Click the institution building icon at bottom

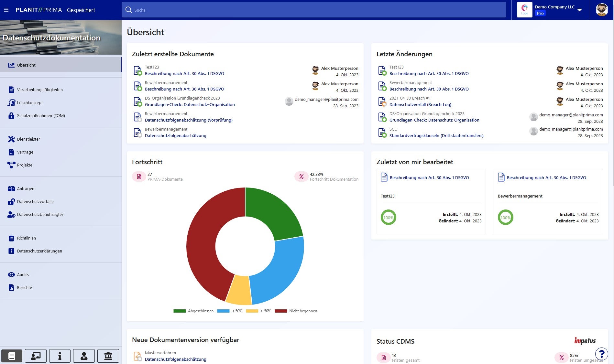coord(108,356)
